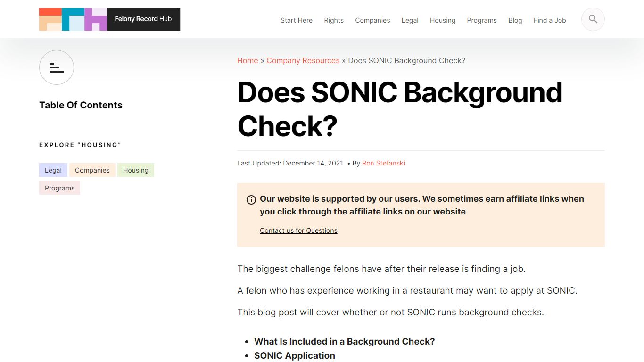Open the Start Here menu item

click(297, 20)
